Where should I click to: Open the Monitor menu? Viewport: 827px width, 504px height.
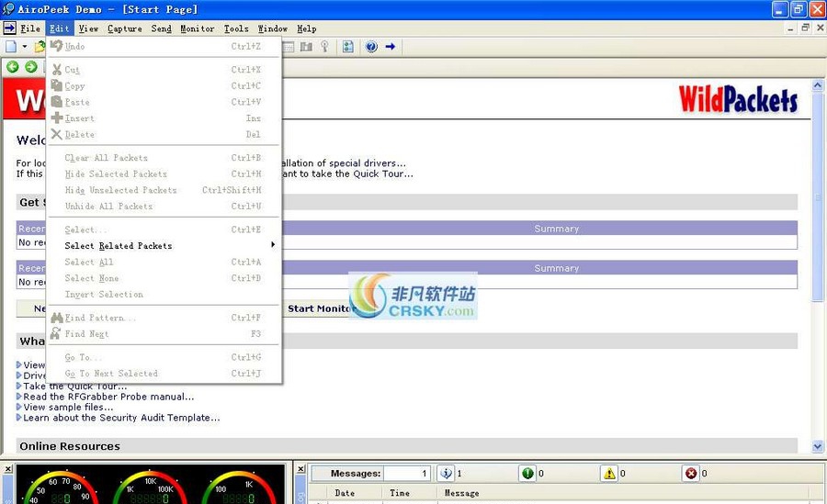click(x=197, y=28)
